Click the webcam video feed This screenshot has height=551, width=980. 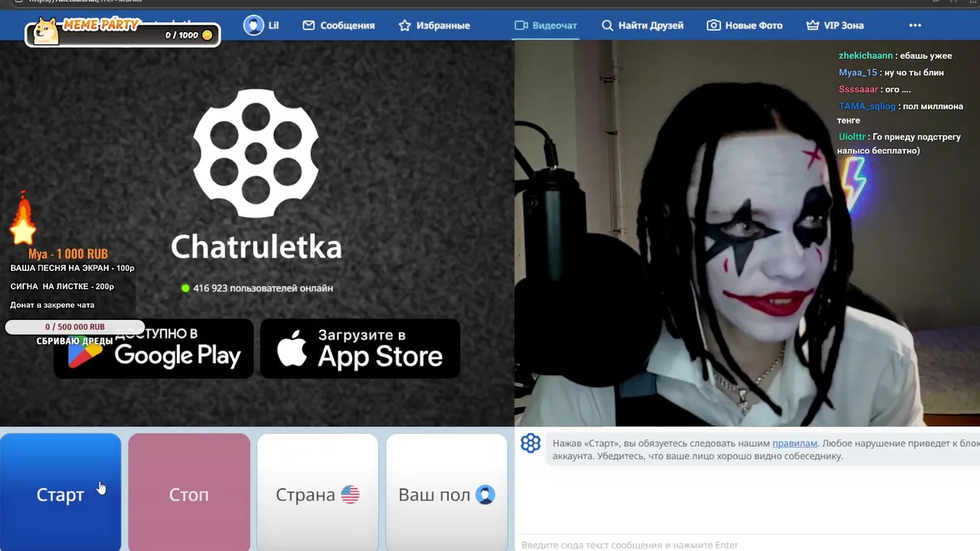(747, 233)
